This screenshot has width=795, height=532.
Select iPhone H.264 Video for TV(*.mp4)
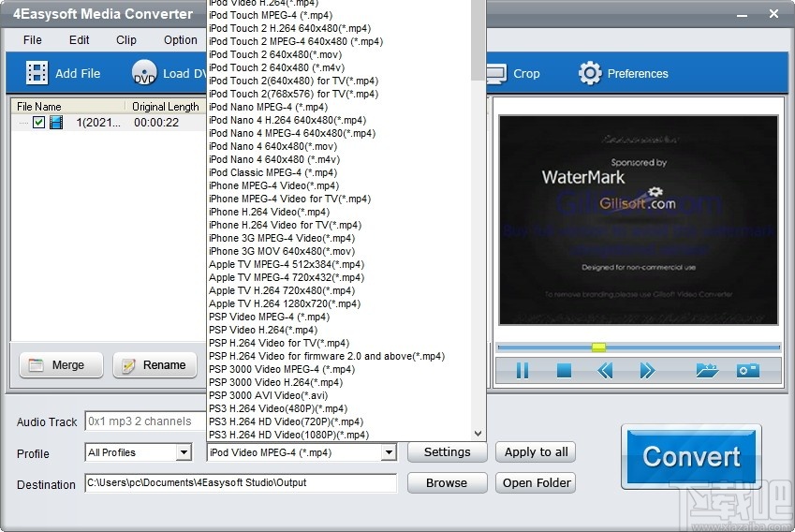point(286,225)
